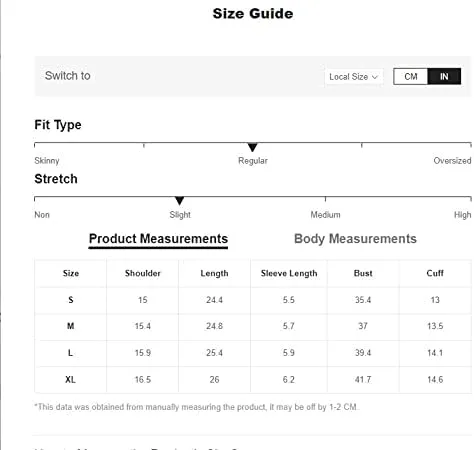Click the Stretch Slight triangle marker
The image size is (474, 450).
pyautogui.click(x=179, y=201)
